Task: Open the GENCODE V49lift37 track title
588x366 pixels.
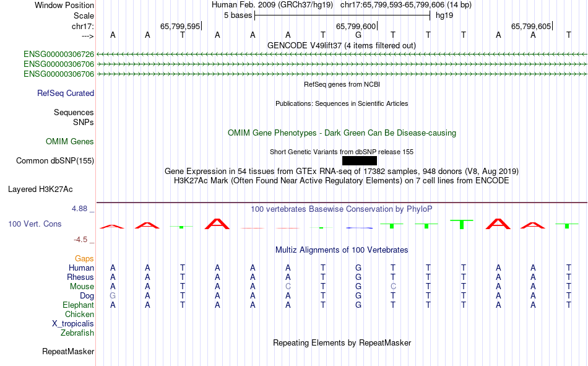Action: tap(342, 45)
